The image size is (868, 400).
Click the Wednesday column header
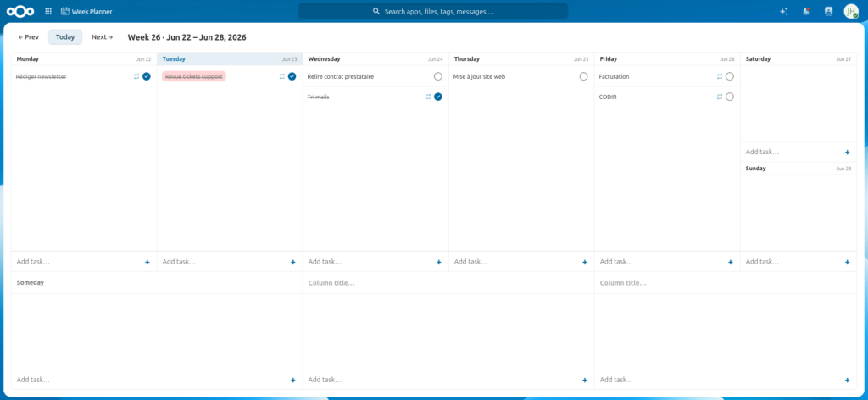tap(376, 58)
